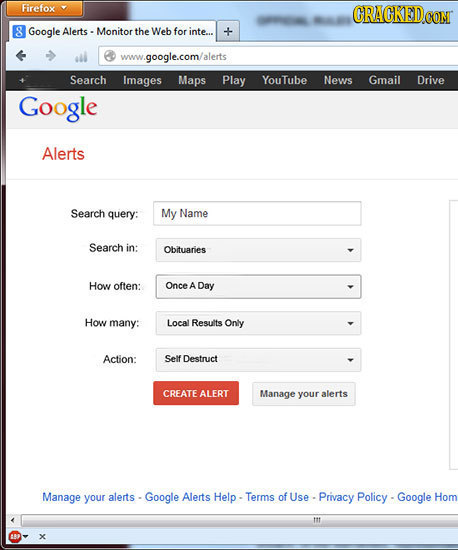
Task: Open the Privacy Policy link
Action: click(x=353, y=497)
